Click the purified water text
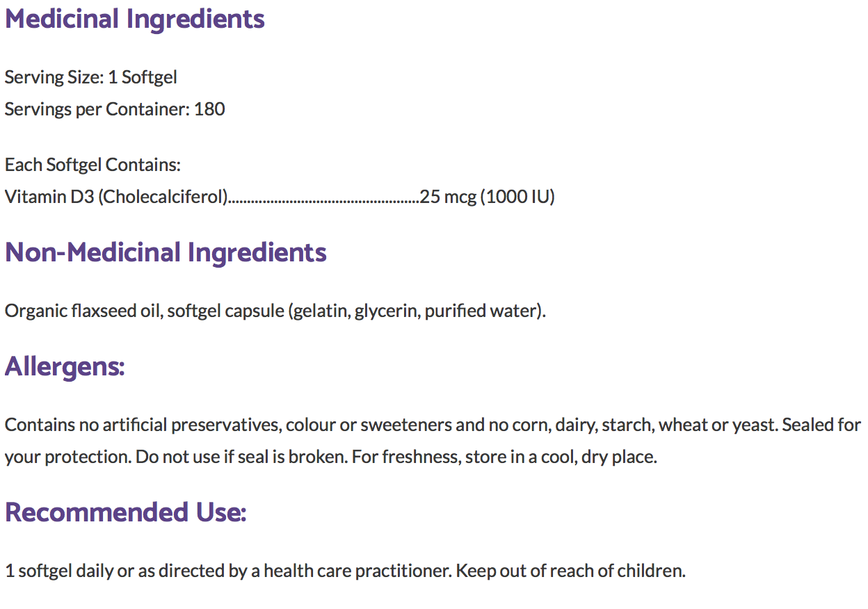Screen dimensions: 868x609 click(x=481, y=311)
